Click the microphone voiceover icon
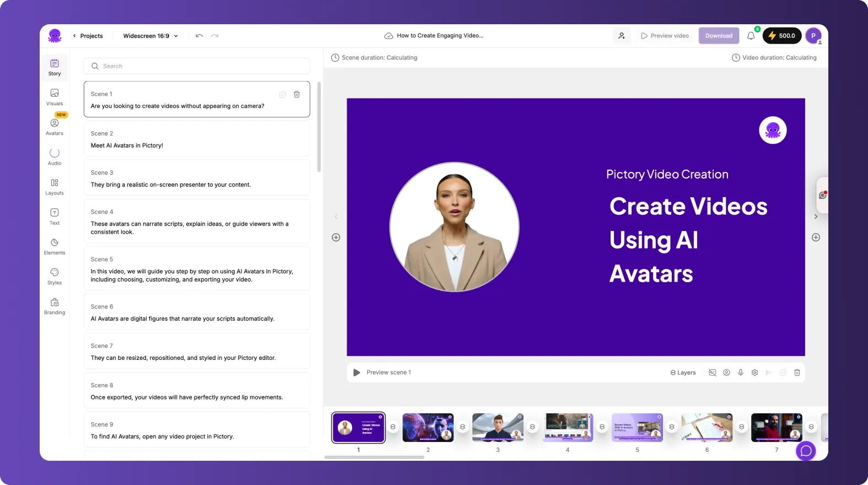The image size is (868, 485). [741, 373]
